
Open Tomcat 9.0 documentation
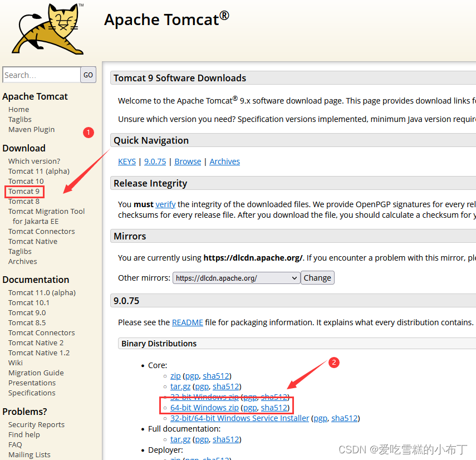[x=27, y=312]
